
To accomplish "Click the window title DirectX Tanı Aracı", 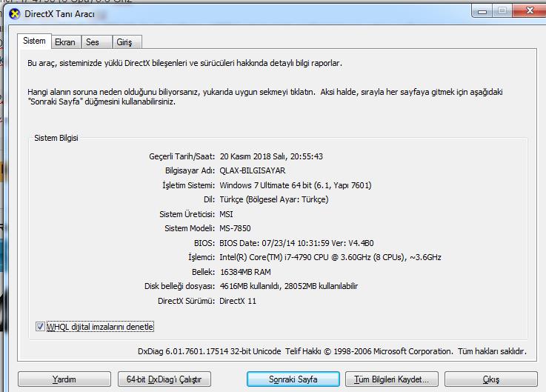I will [59, 14].
